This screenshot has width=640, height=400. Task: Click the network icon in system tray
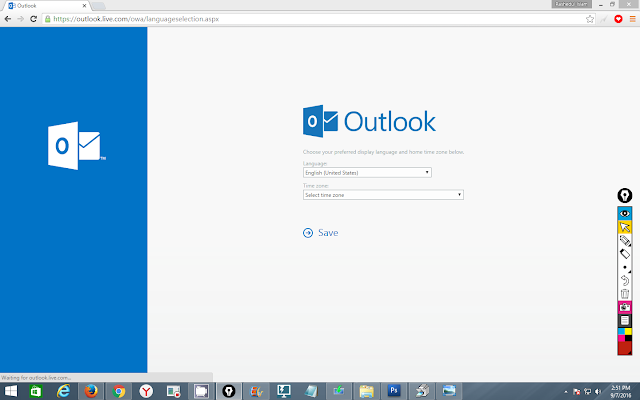[587, 392]
